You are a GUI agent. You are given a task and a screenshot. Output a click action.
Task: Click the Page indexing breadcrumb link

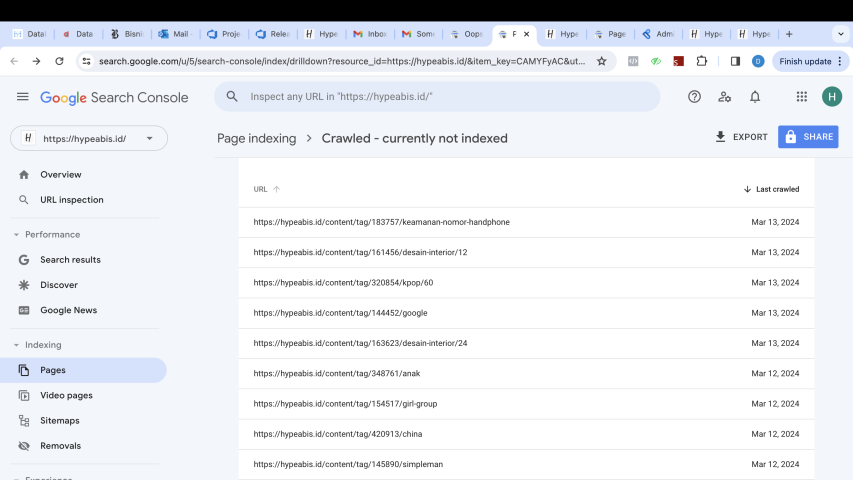257,138
